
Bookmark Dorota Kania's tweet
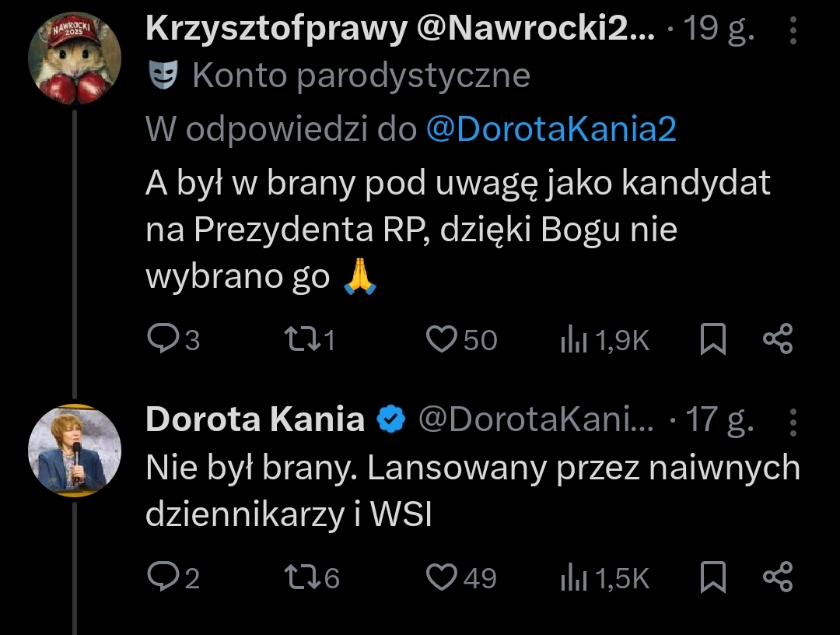click(x=713, y=577)
